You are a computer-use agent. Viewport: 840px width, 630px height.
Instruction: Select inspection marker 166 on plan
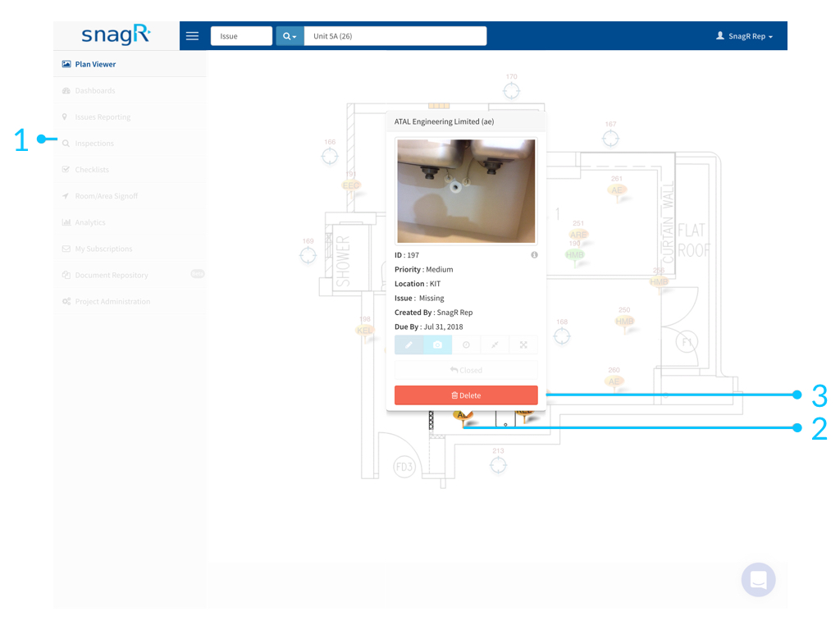(x=330, y=157)
